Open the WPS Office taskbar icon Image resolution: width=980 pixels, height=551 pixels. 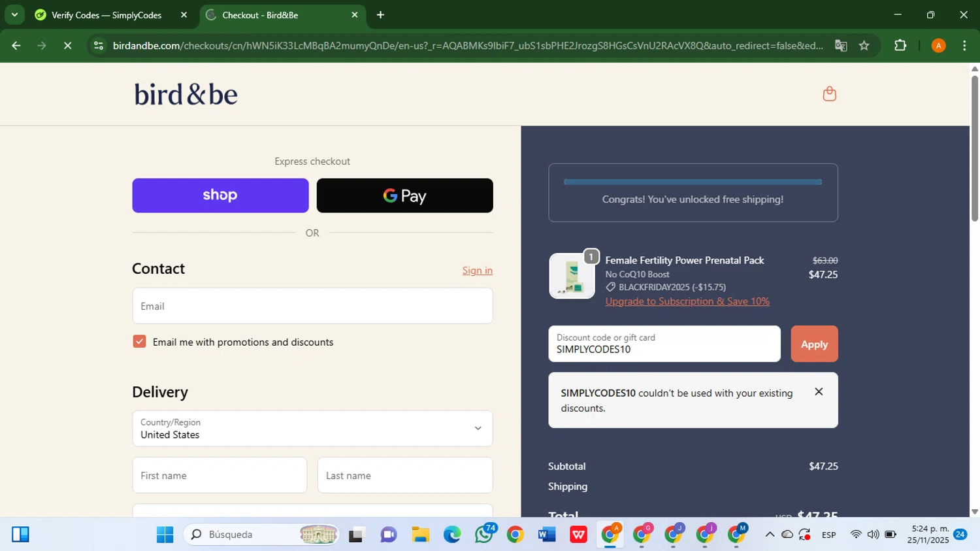coord(578,535)
